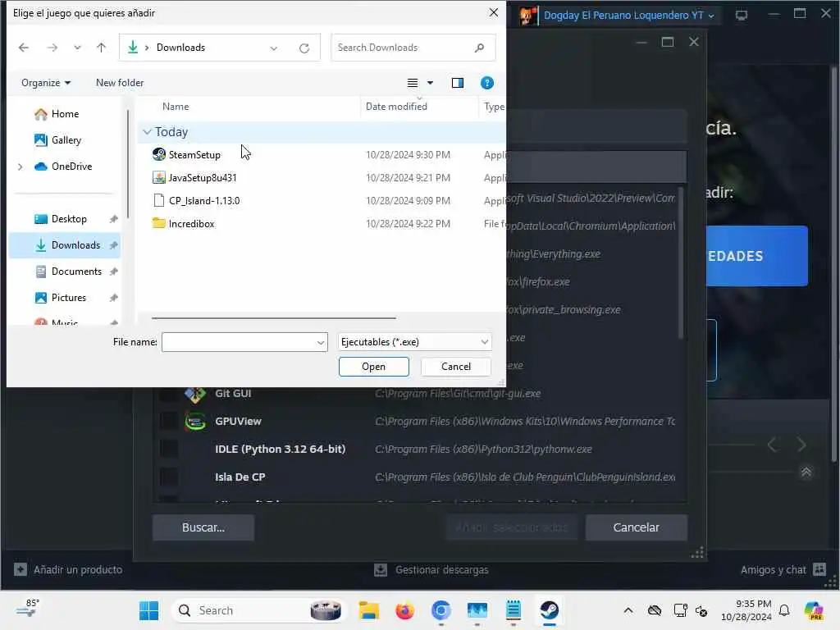
Task: Select the JavaSetup8u431 file
Action: [194, 178]
